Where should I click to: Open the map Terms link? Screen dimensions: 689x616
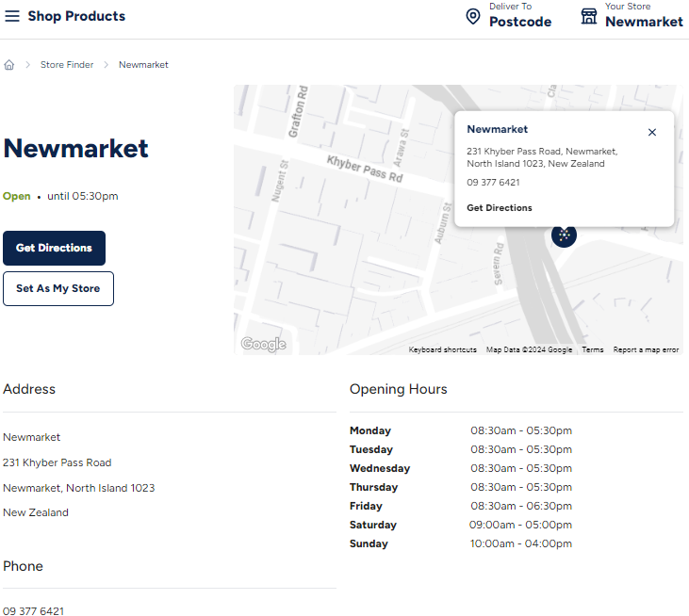593,350
